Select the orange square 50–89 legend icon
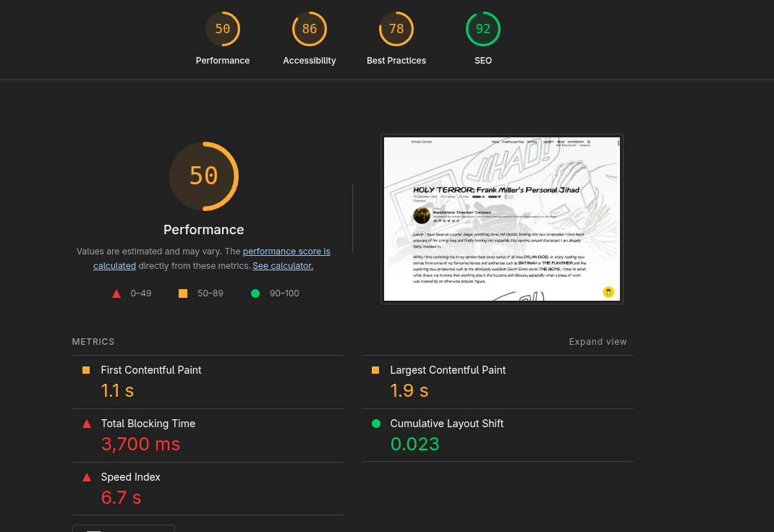The image size is (774, 532). click(x=183, y=293)
